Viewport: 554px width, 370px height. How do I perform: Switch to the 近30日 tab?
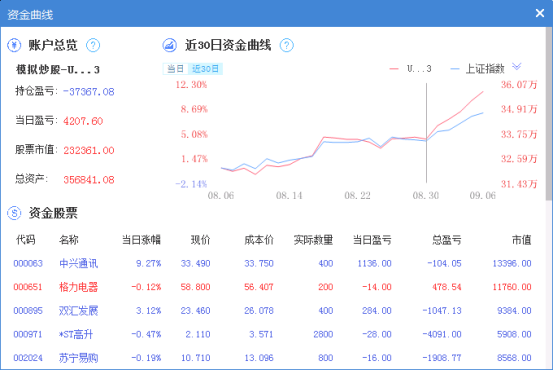205,69
